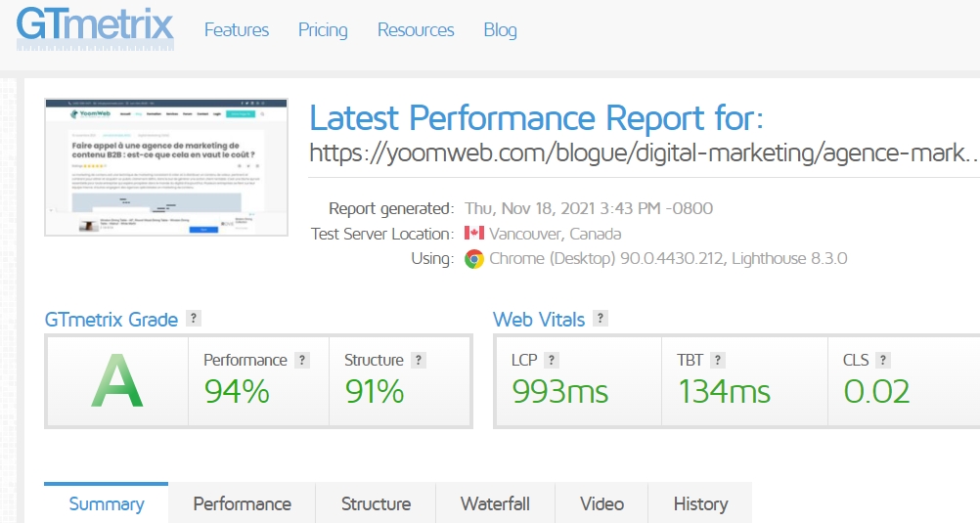The image size is (980, 523).
Task: Click the question mark next to Structure score
Action: click(x=419, y=360)
